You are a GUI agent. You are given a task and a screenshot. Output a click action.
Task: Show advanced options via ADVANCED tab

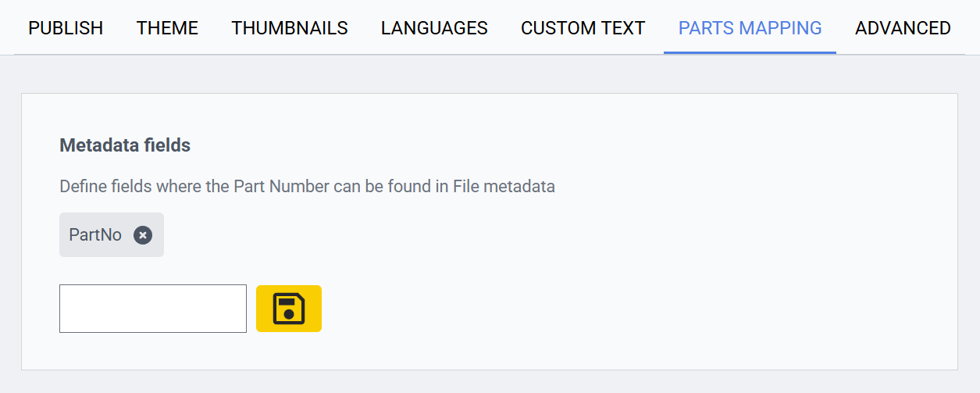[x=903, y=28]
